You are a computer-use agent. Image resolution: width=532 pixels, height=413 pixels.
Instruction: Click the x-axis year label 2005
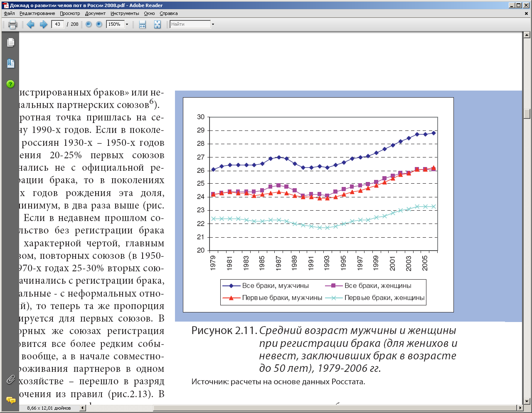pos(425,263)
